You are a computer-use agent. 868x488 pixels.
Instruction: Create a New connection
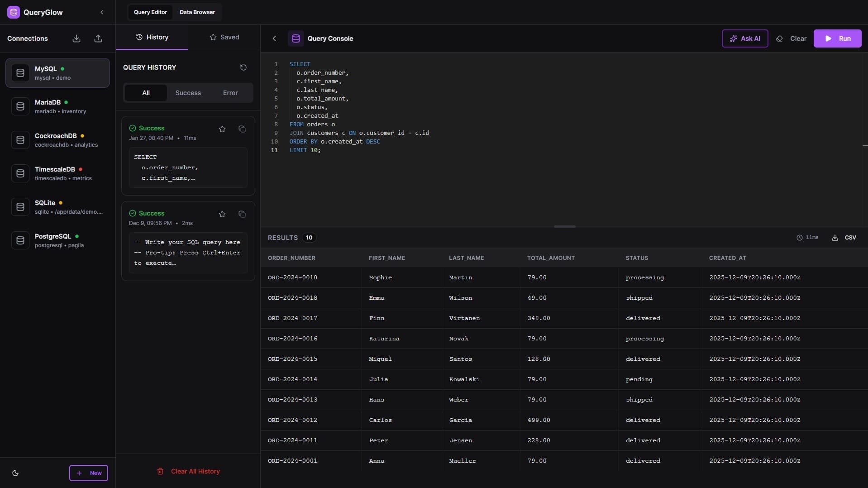[89, 473]
